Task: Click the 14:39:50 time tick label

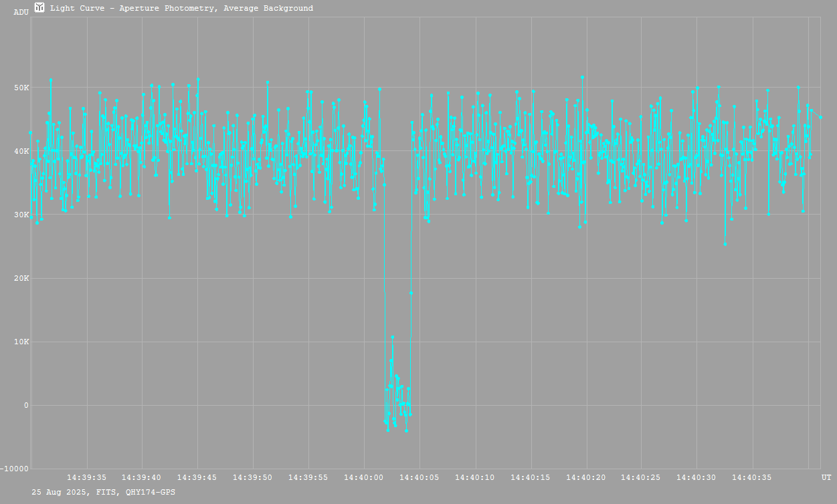Action: point(253,477)
